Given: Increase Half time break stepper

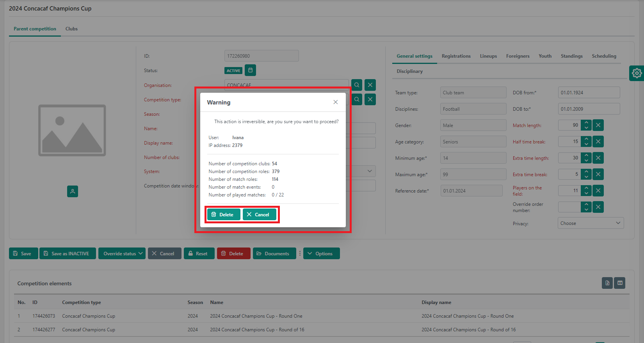Looking at the screenshot, I should click(x=586, y=139).
